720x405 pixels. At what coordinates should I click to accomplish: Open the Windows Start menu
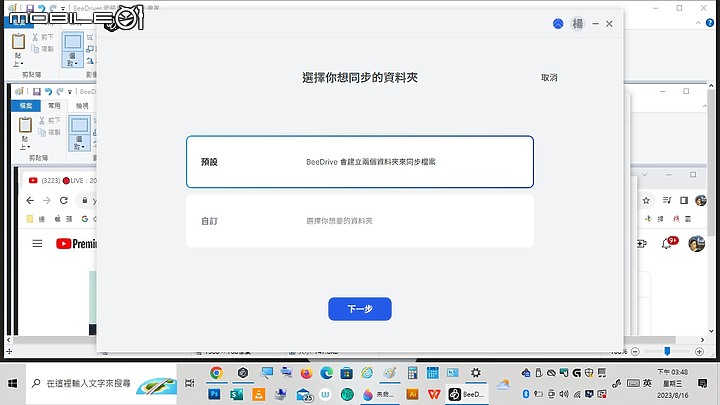pyautogui.click(x=12, y=383)
